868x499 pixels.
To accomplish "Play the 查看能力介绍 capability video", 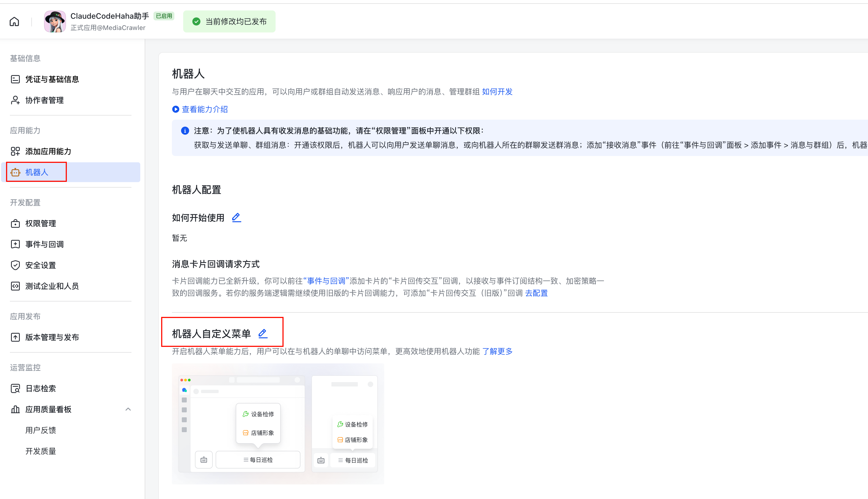I will pyautogui.click(x=176, y=109).
